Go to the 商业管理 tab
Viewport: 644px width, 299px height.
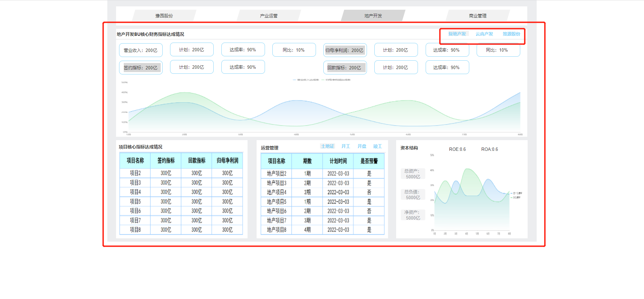point(478,16)
